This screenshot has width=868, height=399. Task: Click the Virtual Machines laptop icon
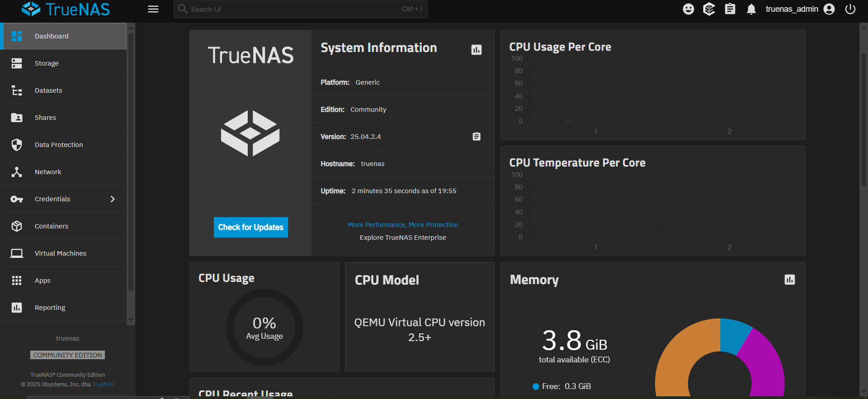point(17,253)
